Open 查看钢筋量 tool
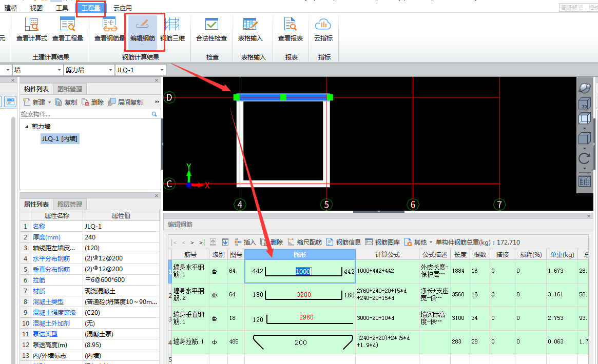This screenshot has width=598, height=364. pos(110,30)
